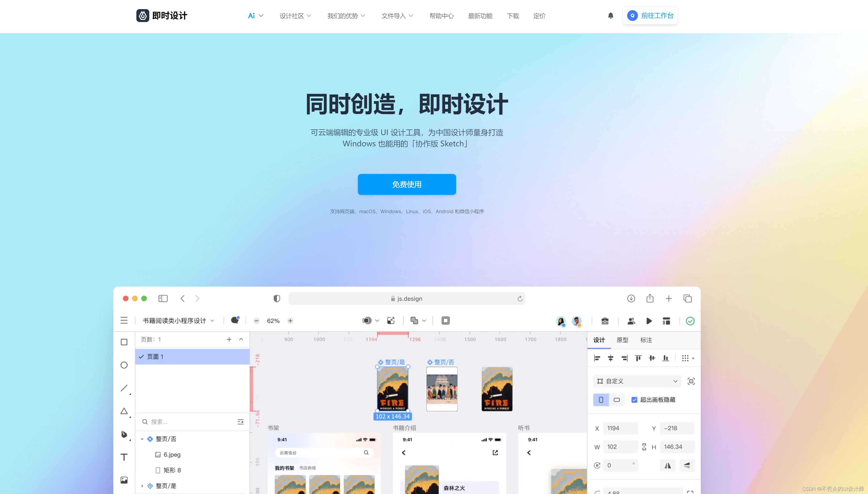Select the text tool icon
868x494 pixels.
(x=124, y=457)
